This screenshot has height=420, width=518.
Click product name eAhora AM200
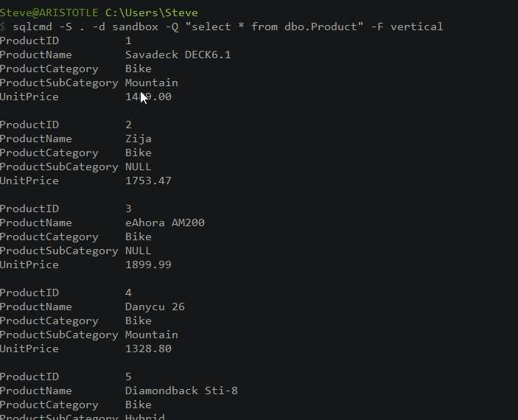click(x=165, y=223)
